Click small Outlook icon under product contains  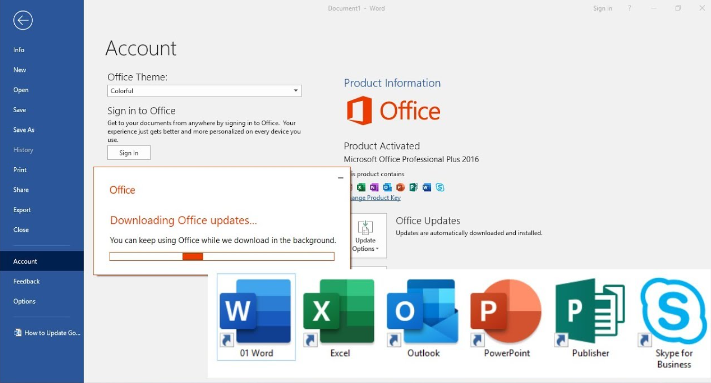pyautogui.click(x=387, y=187)
